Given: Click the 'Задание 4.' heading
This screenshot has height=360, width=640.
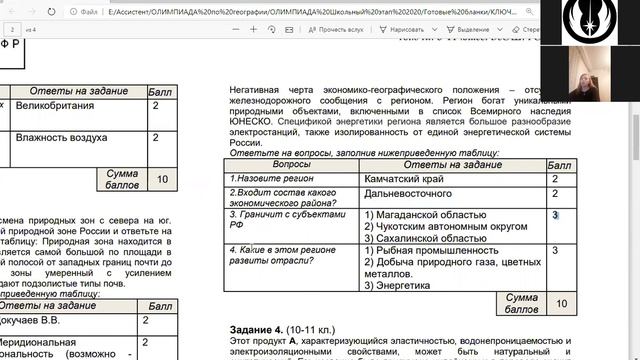Looking at the screenshot, I should click(x=256, y=330).
